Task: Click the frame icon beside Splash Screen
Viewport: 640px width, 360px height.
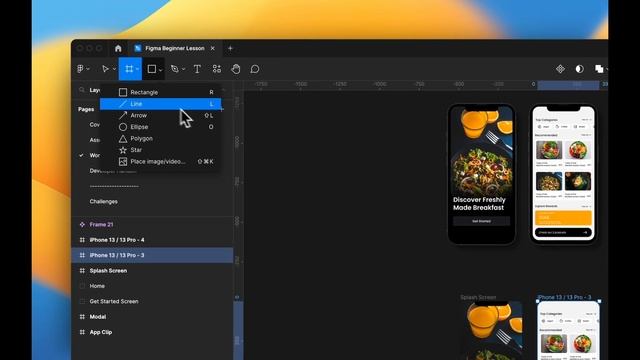Action: (x=82, y=271)
